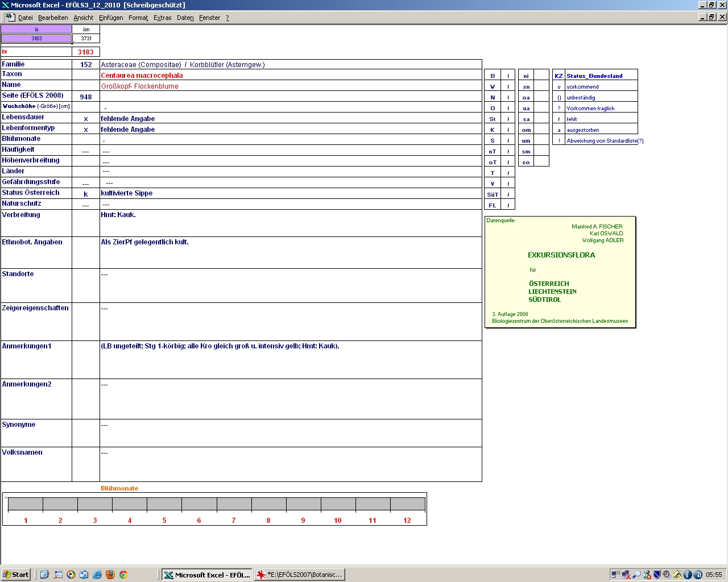The image size is (728, 582).
Task: Click the name Großkopf- Flockenblume
Action: pyautogui.click(x=140, y=86)
